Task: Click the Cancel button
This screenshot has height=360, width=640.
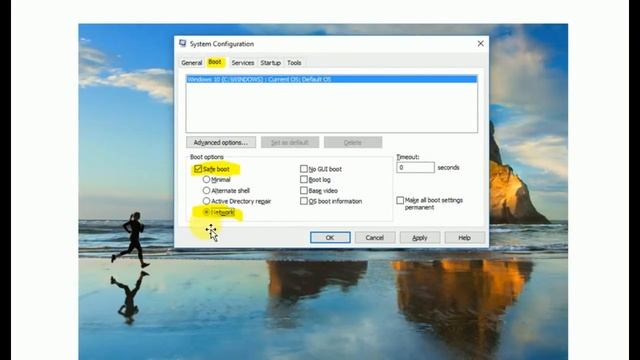Action: pyautogui.click(x=375, y=238)
